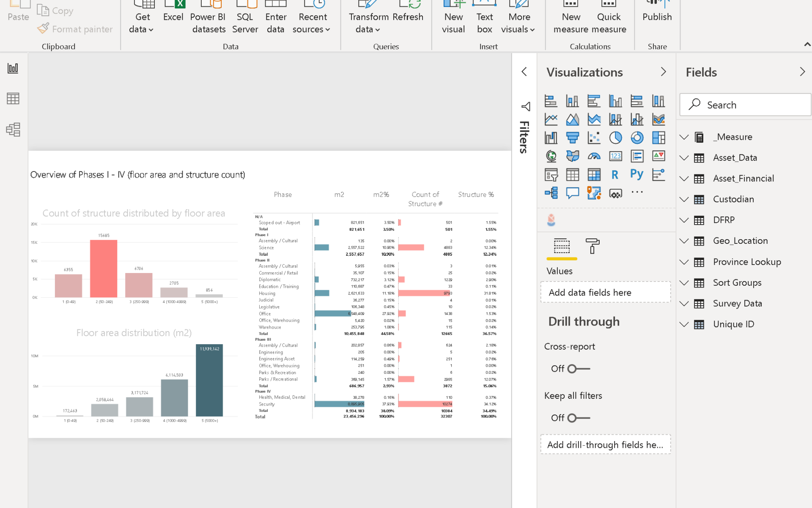Choose the R script visual icon
Image resolution: width=812 pixels, height=508 pixels.
tap(615, 174)
